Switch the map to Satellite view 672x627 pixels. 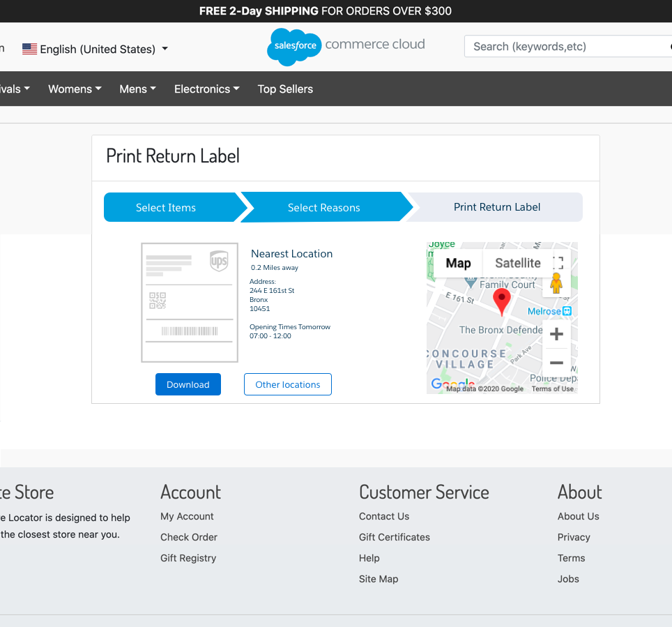click(x=518, y=263)
